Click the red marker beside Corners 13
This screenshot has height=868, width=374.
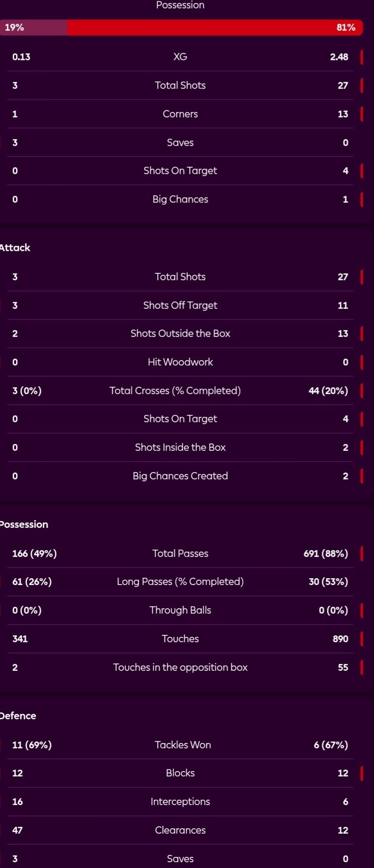(x=361, y=114)
